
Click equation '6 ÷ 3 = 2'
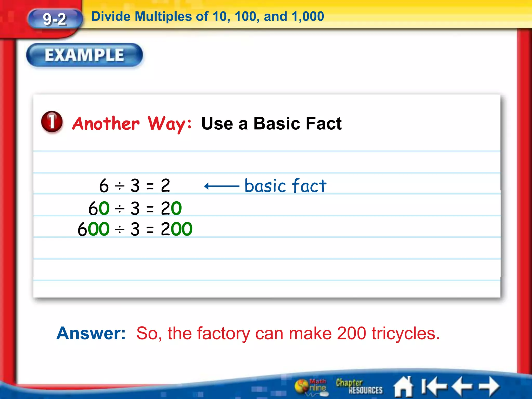135,185
